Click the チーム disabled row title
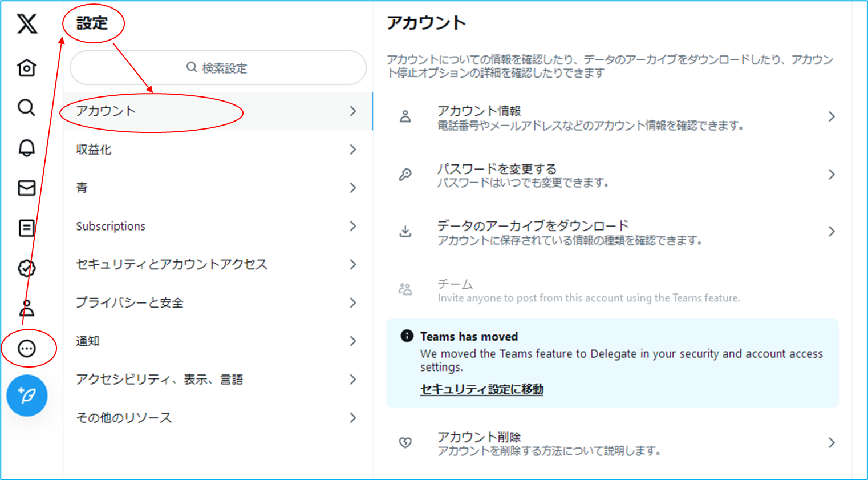 [x=455, y=284]
